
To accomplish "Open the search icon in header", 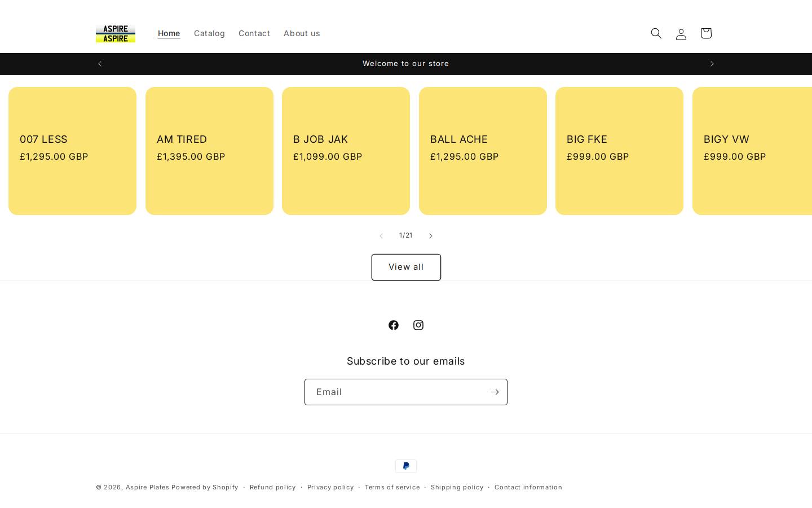I will tap(656, 33).
